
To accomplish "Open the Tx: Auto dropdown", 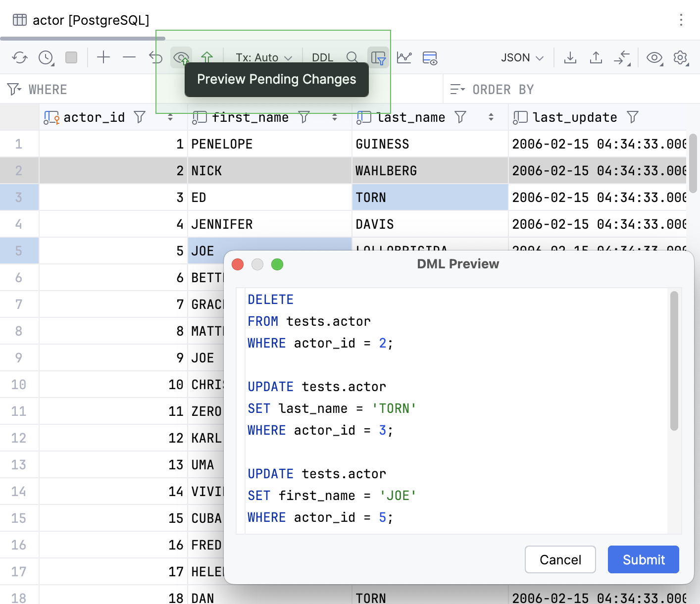I will [x=262, y=57].
